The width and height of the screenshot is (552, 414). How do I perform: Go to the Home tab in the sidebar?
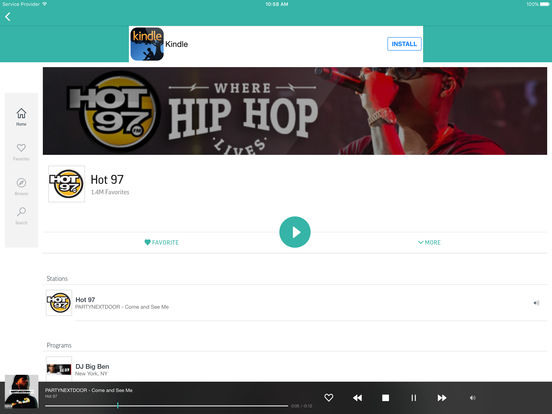tap(21, 117)
